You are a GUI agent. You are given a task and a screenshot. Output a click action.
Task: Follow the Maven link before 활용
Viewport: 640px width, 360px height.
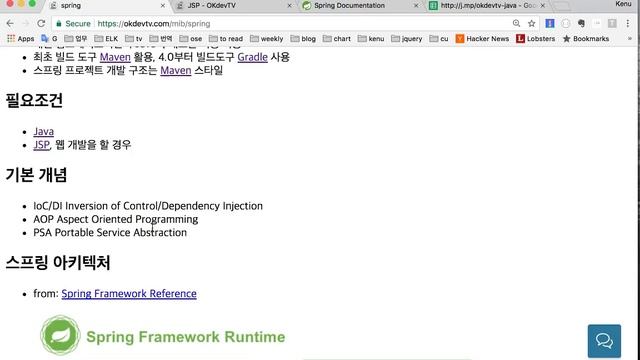[115, 57]
